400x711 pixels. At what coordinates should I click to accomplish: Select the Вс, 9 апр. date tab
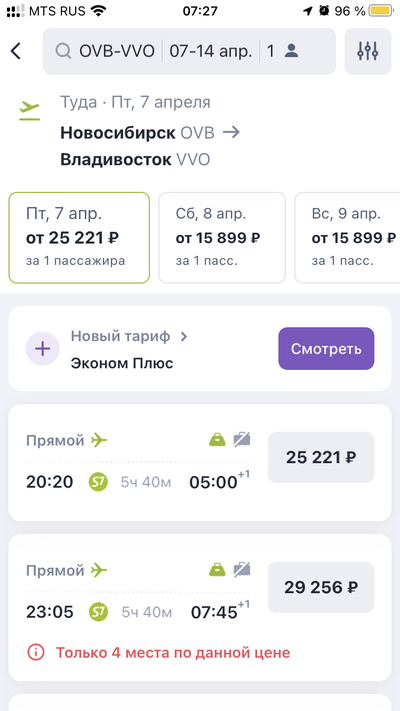(347, 238)
